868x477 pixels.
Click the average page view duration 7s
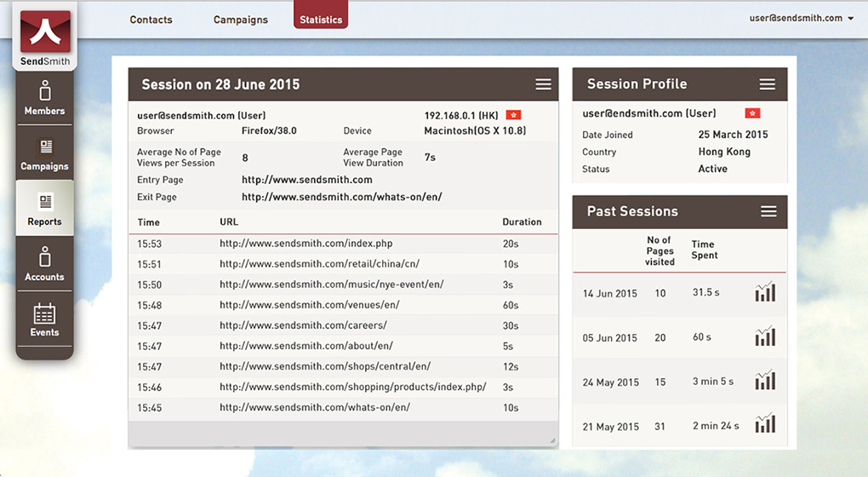click(430, 158)
